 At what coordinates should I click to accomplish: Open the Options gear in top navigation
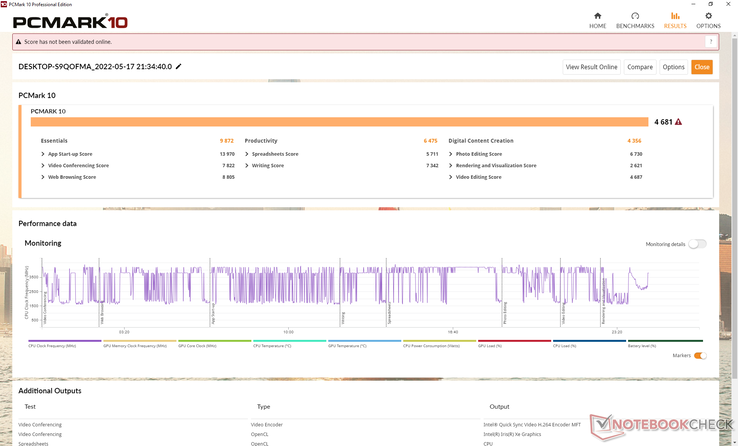click(x=708, y=19)
